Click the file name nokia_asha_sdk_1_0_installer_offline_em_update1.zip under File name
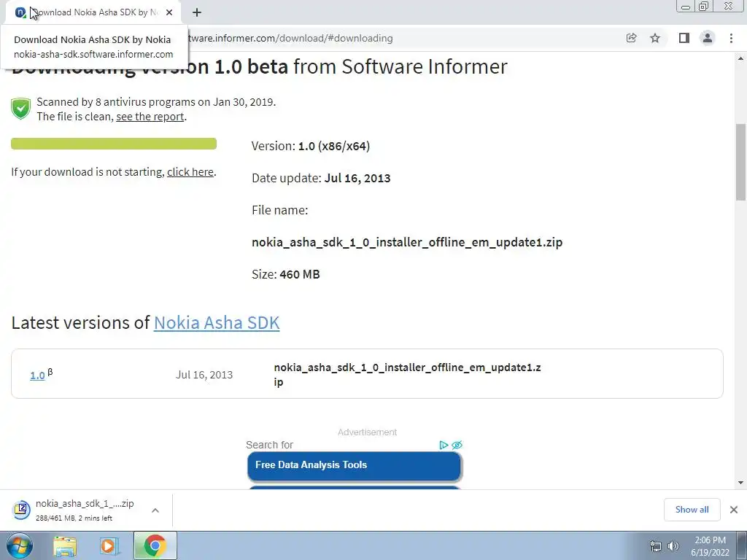 pos(407,242)
